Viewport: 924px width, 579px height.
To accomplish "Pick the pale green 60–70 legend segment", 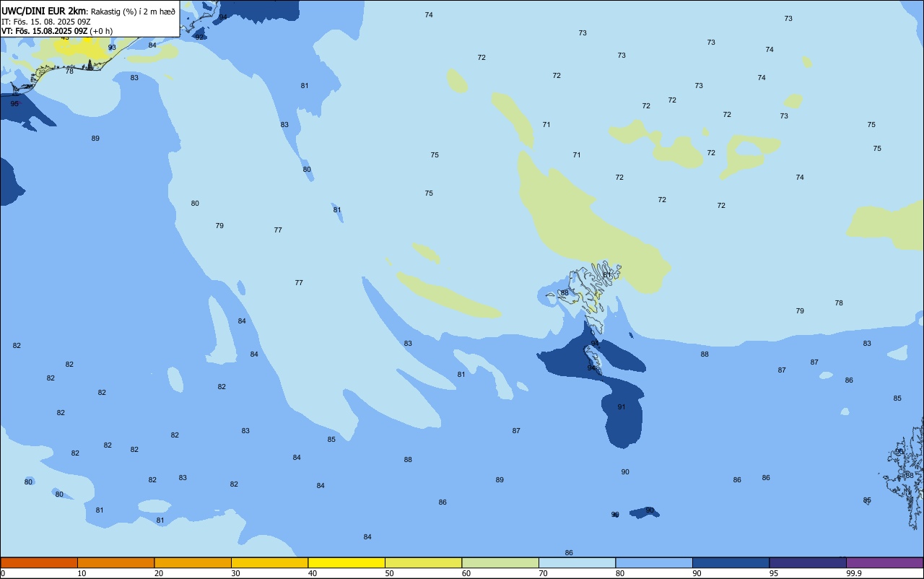I will pyautogui.click(x=500, y=562).
